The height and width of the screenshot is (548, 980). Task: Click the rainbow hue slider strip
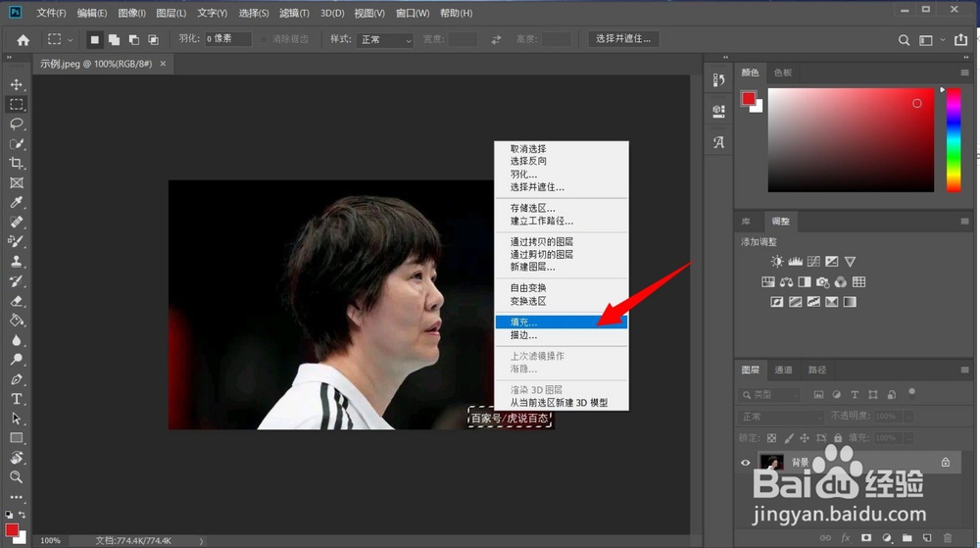pos(954,140)
